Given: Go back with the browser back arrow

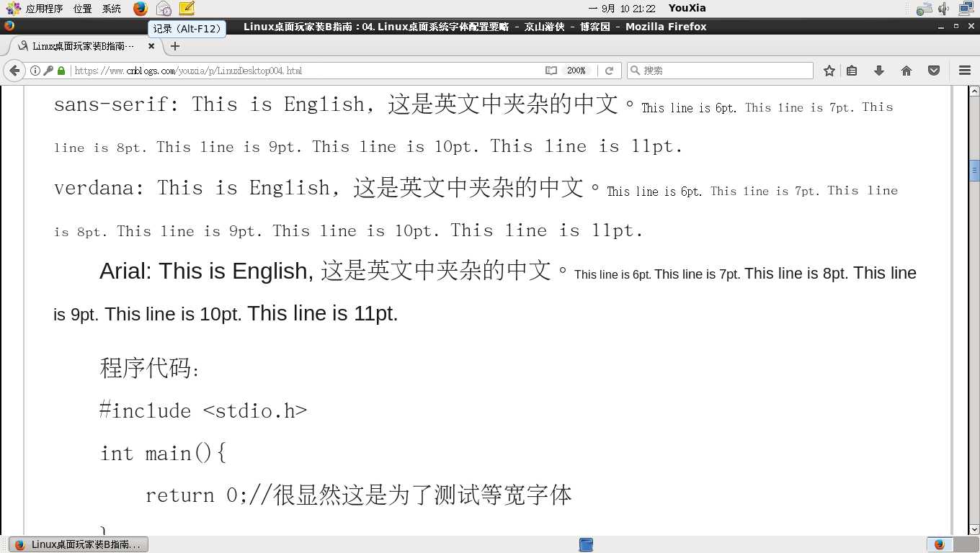Looking at the screenshot, I should coord(14,71).
